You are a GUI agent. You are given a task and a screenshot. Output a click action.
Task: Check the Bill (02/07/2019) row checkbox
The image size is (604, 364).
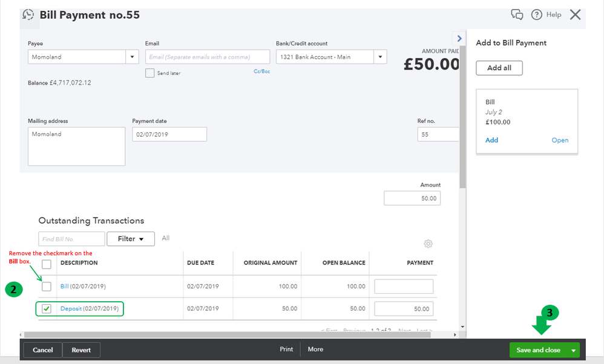coord(47,286)
